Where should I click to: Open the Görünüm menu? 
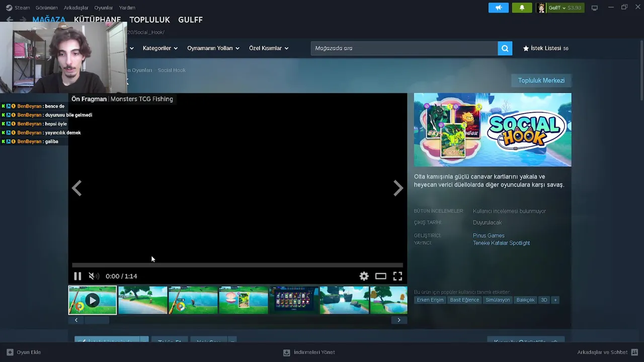47,8
